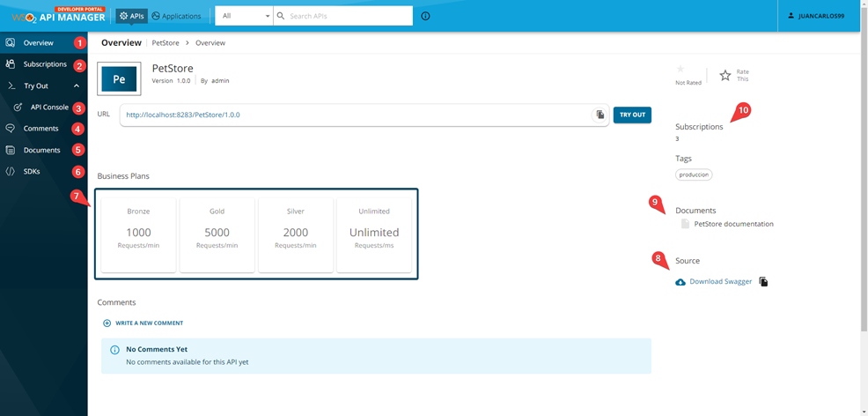Open SDKs in the left sidebar
Screen dimensions: 868x416
(32, 172)
